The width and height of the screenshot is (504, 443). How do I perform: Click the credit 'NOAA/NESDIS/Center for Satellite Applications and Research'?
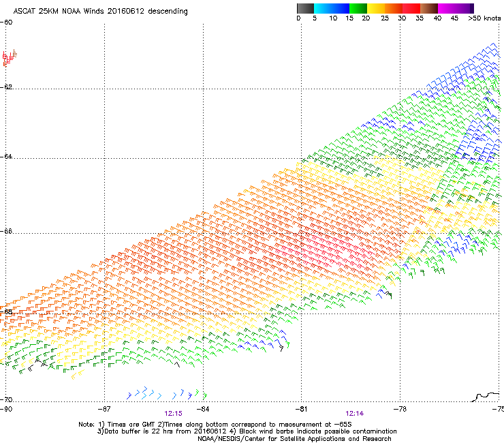[x=294, y=439]
